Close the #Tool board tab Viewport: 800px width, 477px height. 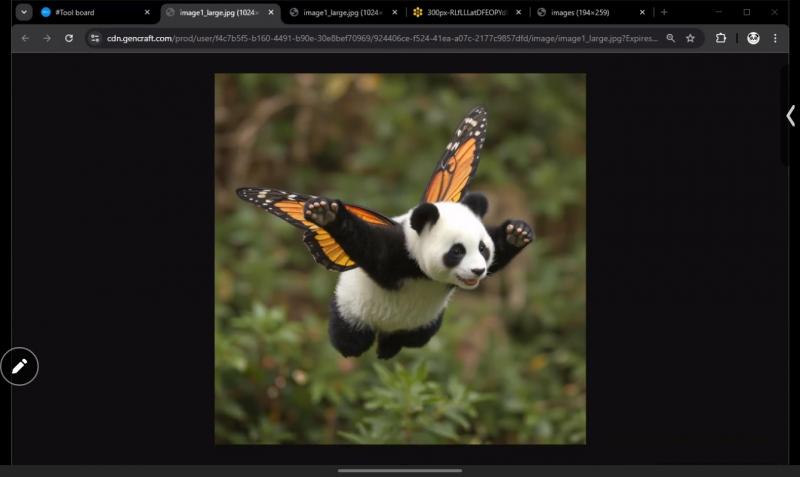point(147,12)
